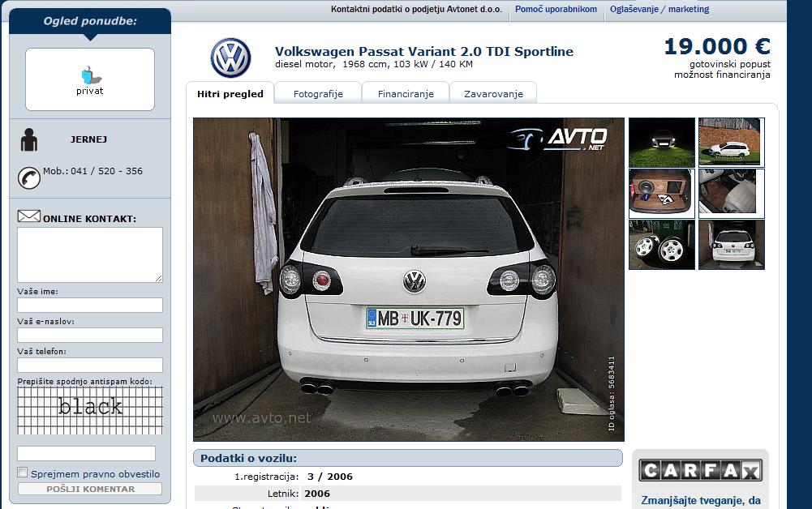Image resolution: width=812 pixels, height=509 pixels.
Task: Click the Letnik value 2006
Action: (317, 494)
